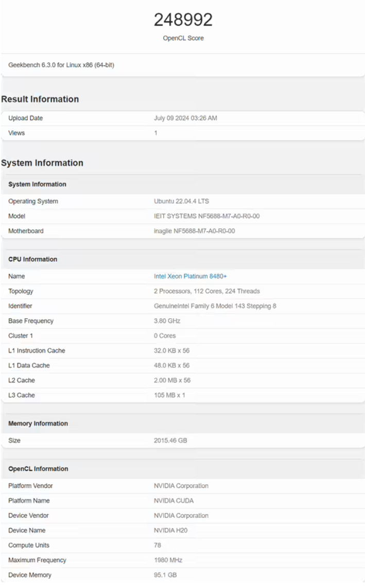Select the 3.80 GHz base frequency value
This screenshot has height=588, width=365.
coord(167,321)
